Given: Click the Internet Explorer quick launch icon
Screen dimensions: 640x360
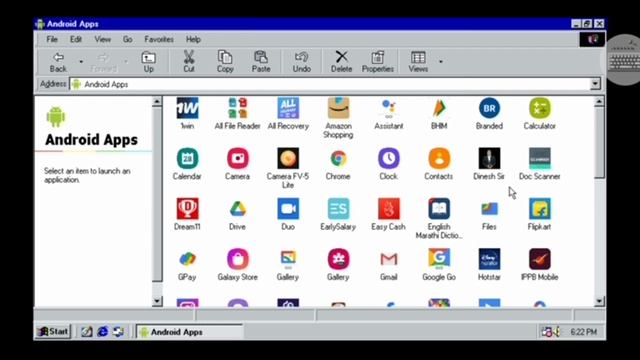Looking at the screenshot, I should [102, 332].
